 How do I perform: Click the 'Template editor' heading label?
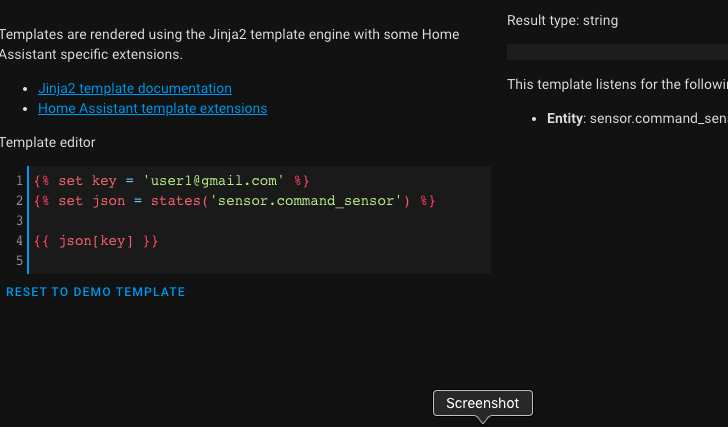coord(48,143)
